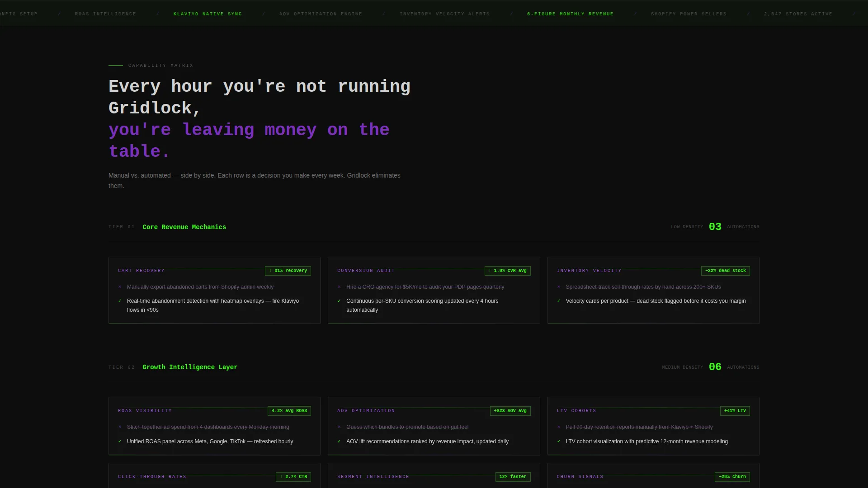
Task: Click the checkmark beside Velocity cards per product
Action: pos(559,301)
